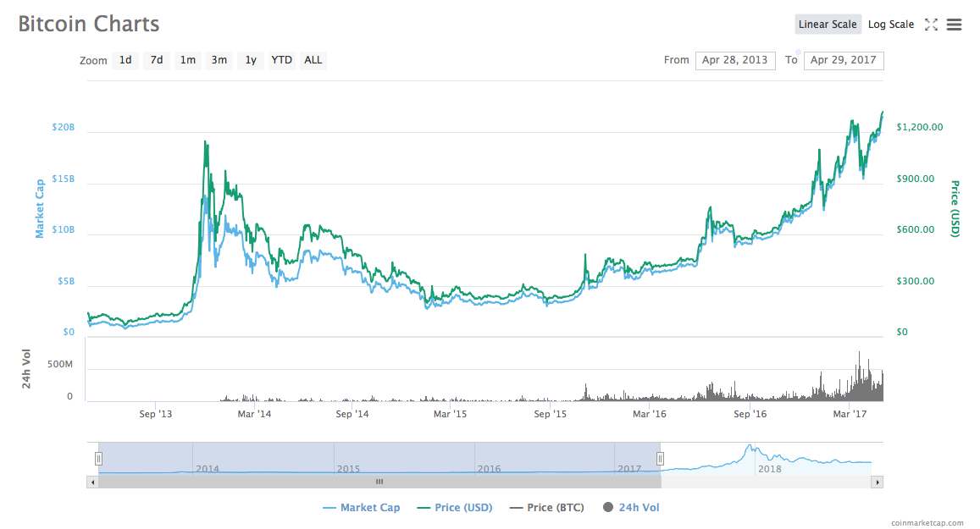Screen dimensions: 980x529
Task: Click navigator right range handle
Action: pyautogui.click(x=660, y=458)
